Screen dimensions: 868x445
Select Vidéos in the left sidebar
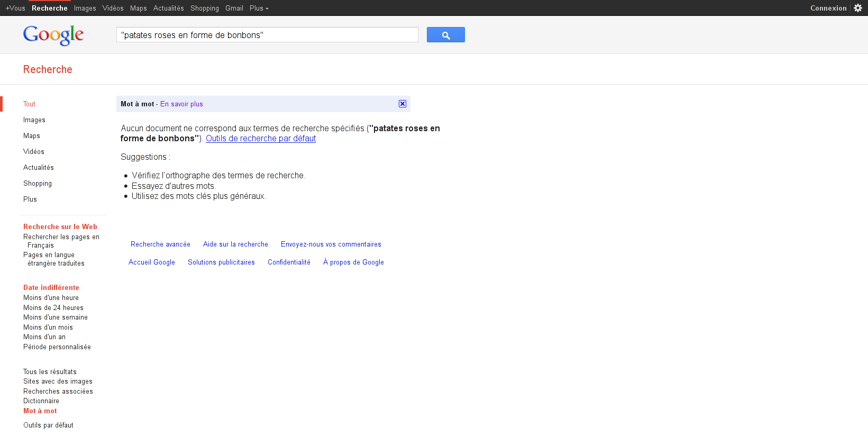(x=34, y=152)
